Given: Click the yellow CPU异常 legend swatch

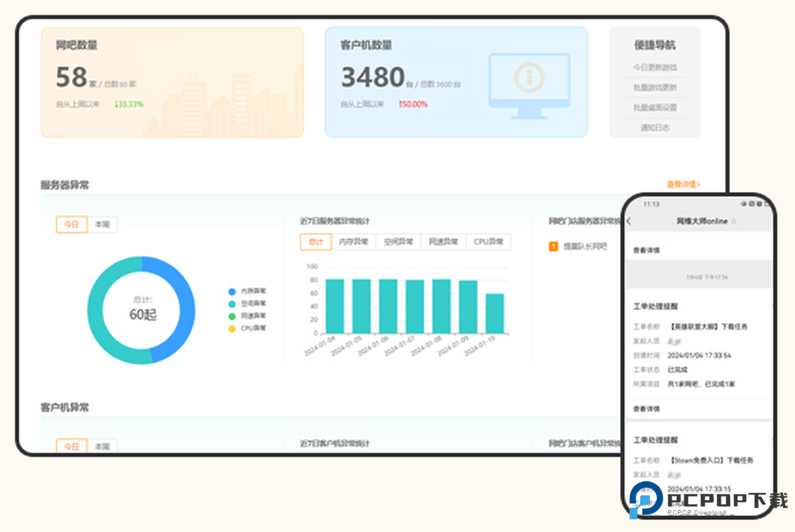Looking at the screenshot, I should (x=232, y=328).
